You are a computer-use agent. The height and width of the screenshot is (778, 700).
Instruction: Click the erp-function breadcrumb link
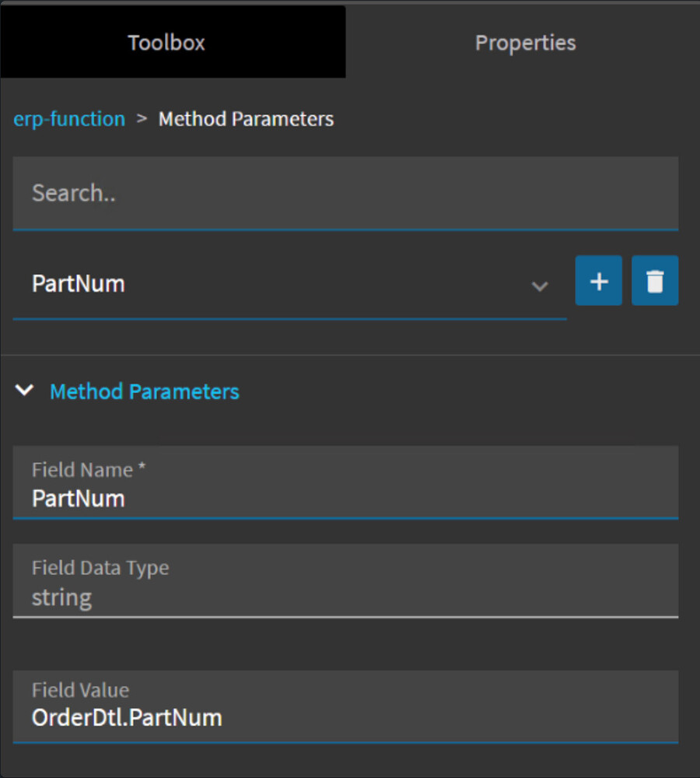69,118
